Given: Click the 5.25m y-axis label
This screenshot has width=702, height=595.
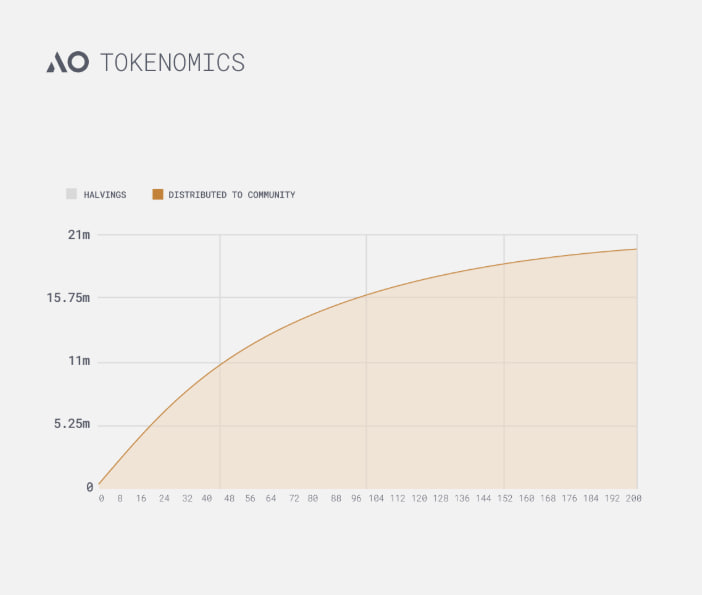Looking at the screenshot, I should point(72,424).
